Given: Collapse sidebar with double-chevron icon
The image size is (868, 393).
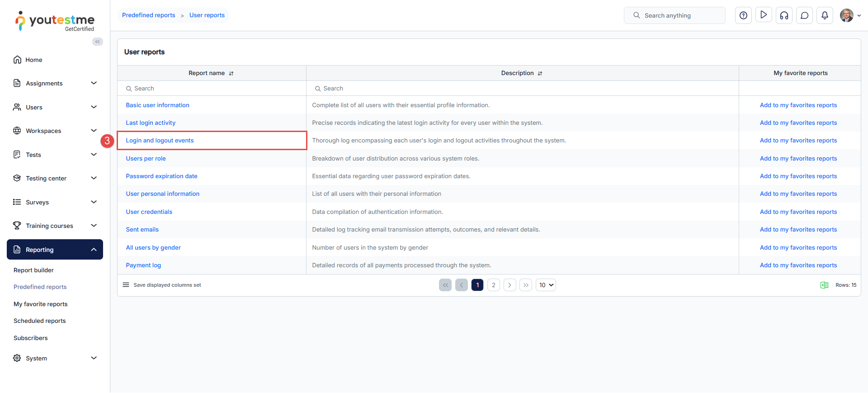Looking at the screenshot, I should pos(97,42).
